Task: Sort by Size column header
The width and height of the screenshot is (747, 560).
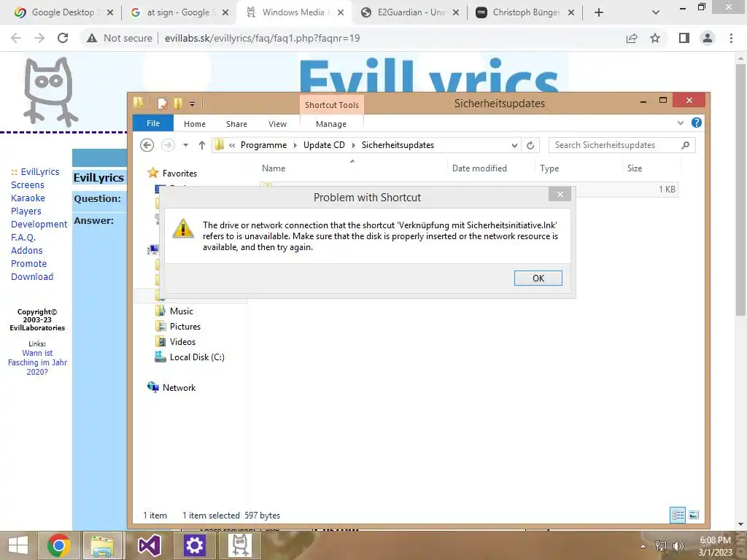Action: tap(635, 168)
